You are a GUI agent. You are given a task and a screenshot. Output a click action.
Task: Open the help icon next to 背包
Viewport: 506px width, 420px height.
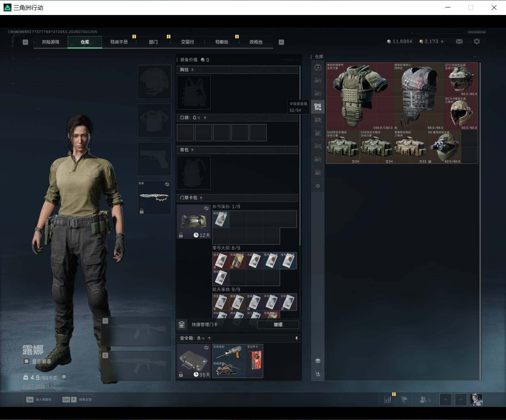[193, 150]
